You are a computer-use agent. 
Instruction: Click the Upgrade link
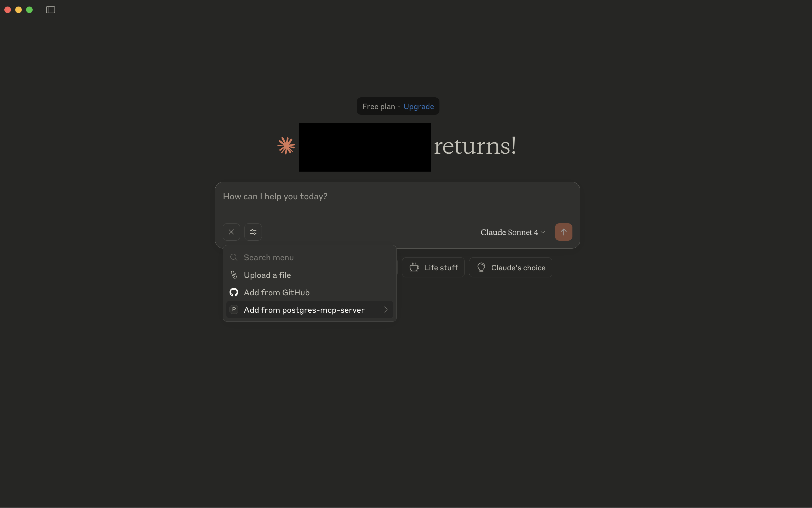coord(418,107)
